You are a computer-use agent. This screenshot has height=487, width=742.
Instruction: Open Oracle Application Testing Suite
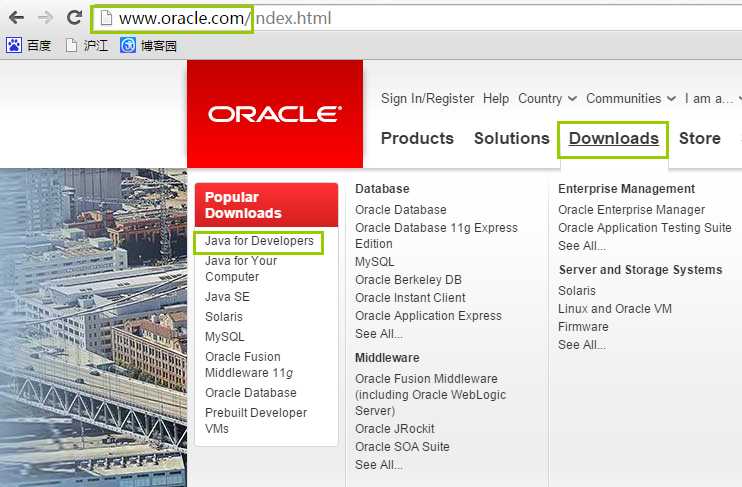tap(645, 228)
